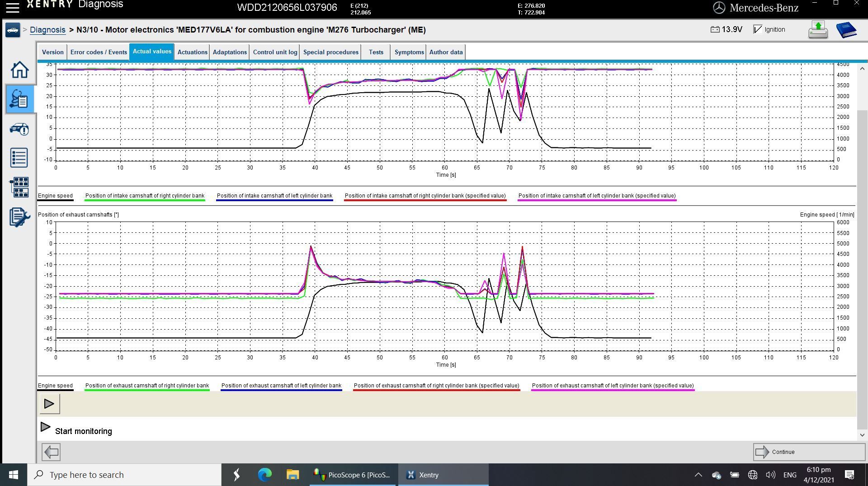Click the Continue button
Viewport: 868px width, 486px height.
point(809,452)
